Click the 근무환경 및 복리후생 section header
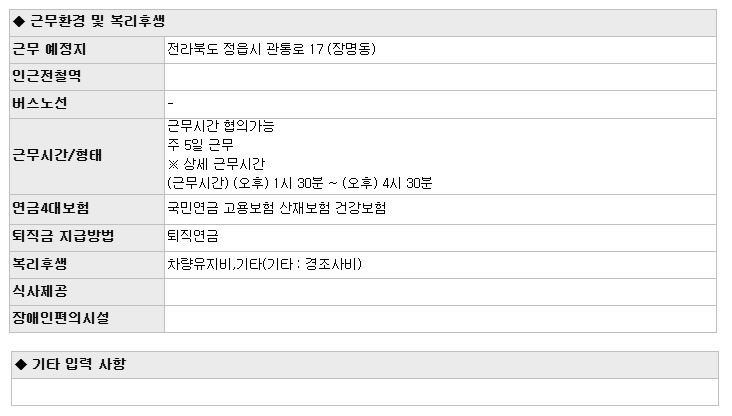Image resolution: width=732 pixels, height=416 pixels. 363,22
